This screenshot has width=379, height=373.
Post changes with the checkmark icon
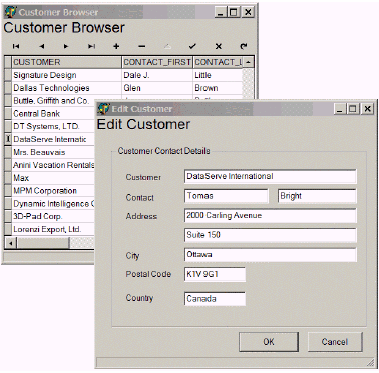point(192,46)
